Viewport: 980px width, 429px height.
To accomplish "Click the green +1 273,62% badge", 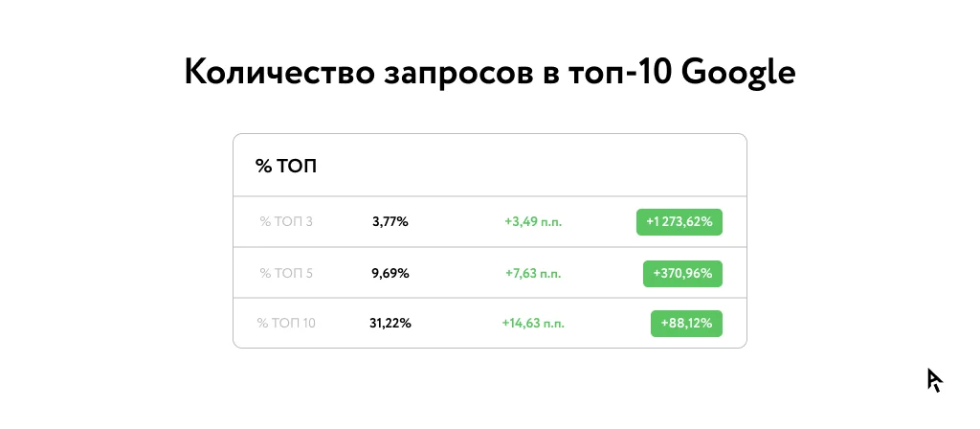I will point(679,222).
